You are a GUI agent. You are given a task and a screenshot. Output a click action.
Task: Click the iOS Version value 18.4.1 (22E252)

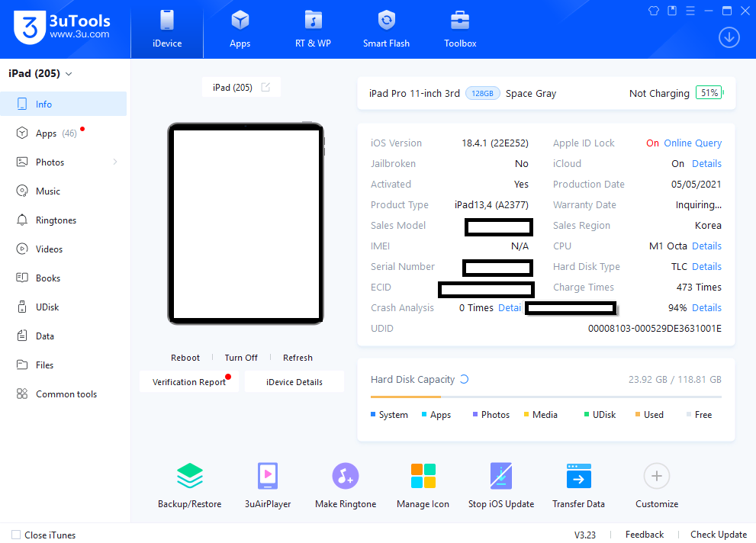coord(494,143)
